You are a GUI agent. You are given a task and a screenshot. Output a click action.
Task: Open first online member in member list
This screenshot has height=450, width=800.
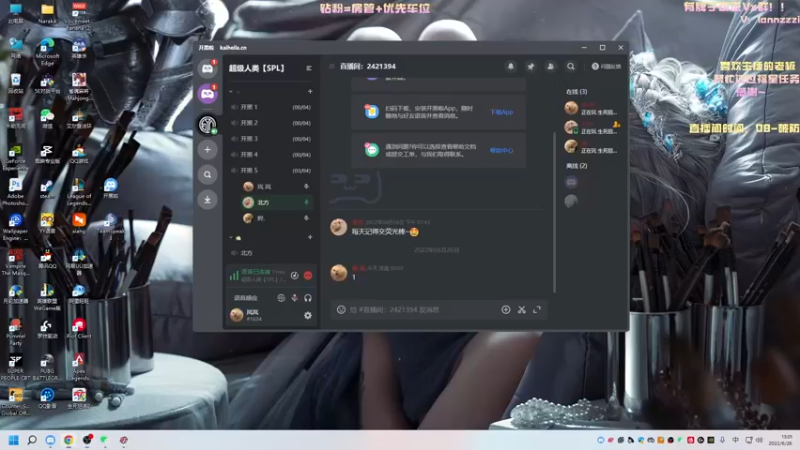pos(592,108)
